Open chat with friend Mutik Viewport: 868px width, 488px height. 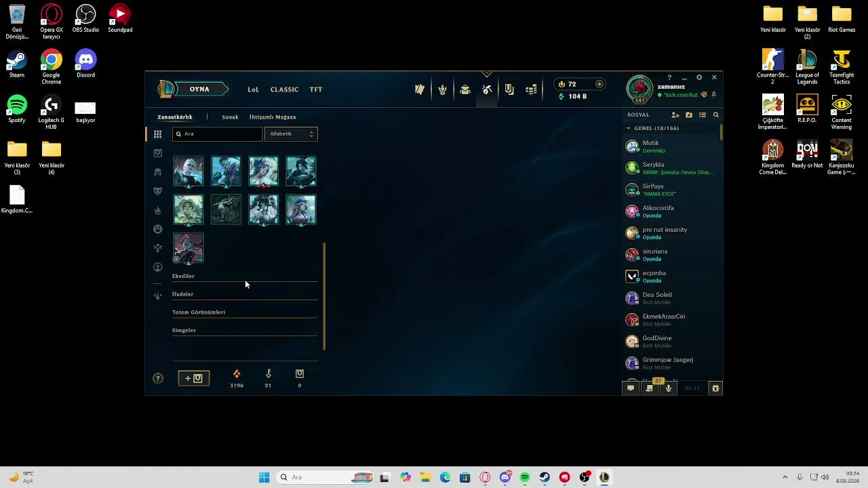tap(672, 146)
